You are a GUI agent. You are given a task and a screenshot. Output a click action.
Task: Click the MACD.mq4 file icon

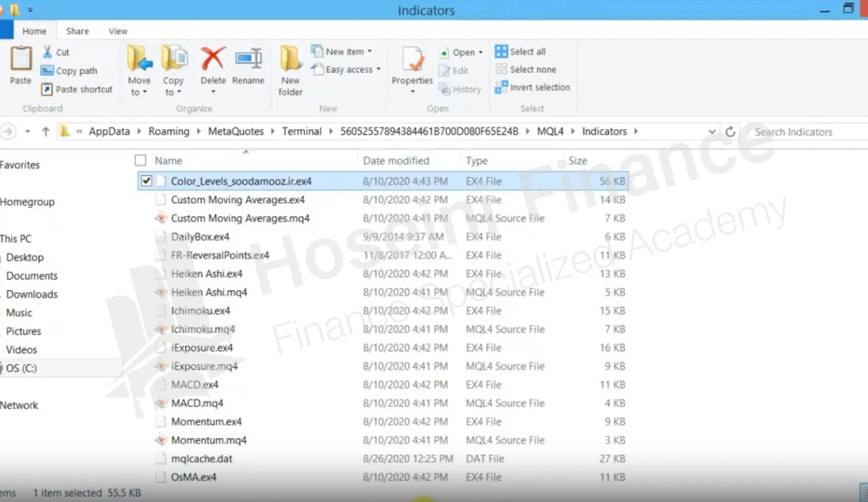(x=161, y=404)
